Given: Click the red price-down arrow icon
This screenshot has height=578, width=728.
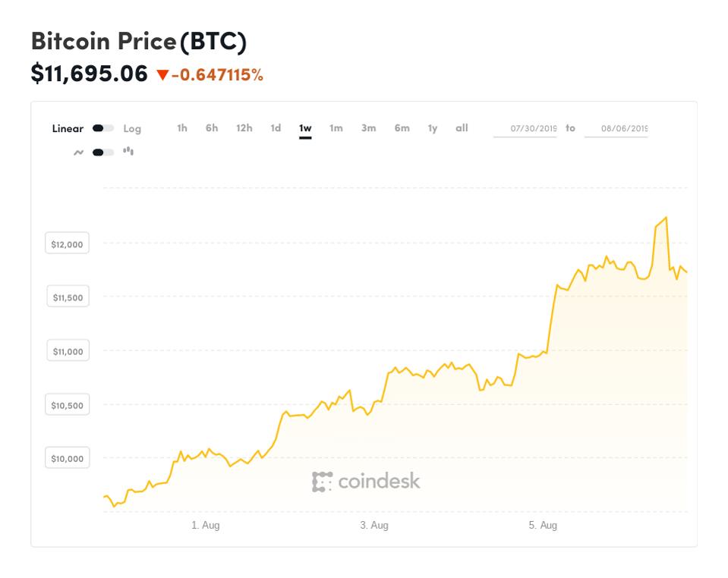Looking at the screenshot, I should (x=162, y=75).
